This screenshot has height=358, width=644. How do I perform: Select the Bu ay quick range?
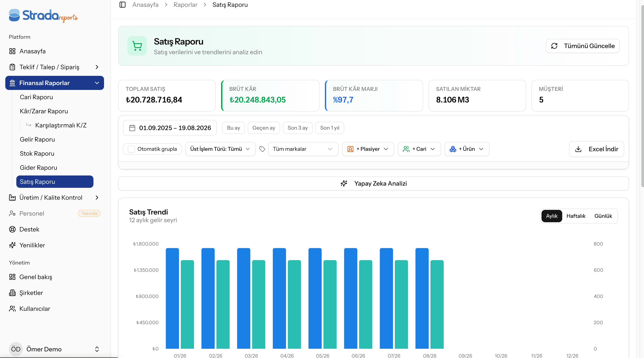point(233,128)
